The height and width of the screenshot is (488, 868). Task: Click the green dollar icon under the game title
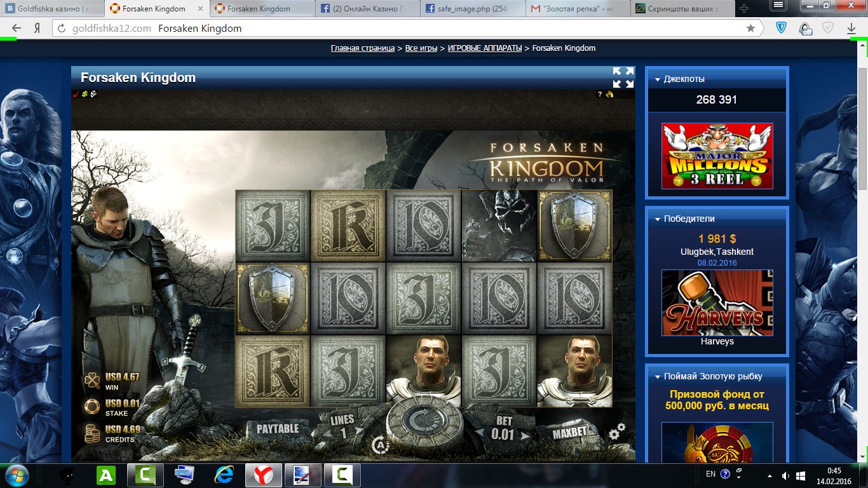point(85,94)
